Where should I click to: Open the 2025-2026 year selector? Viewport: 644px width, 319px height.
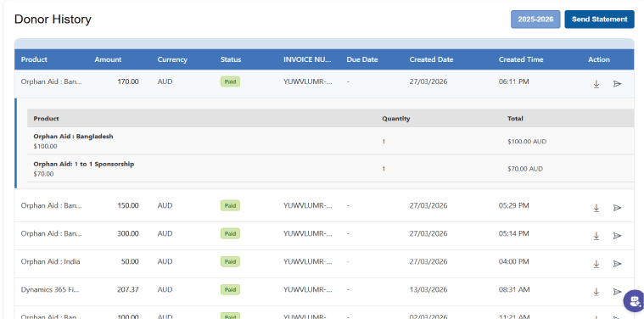[x=535, y=20]
